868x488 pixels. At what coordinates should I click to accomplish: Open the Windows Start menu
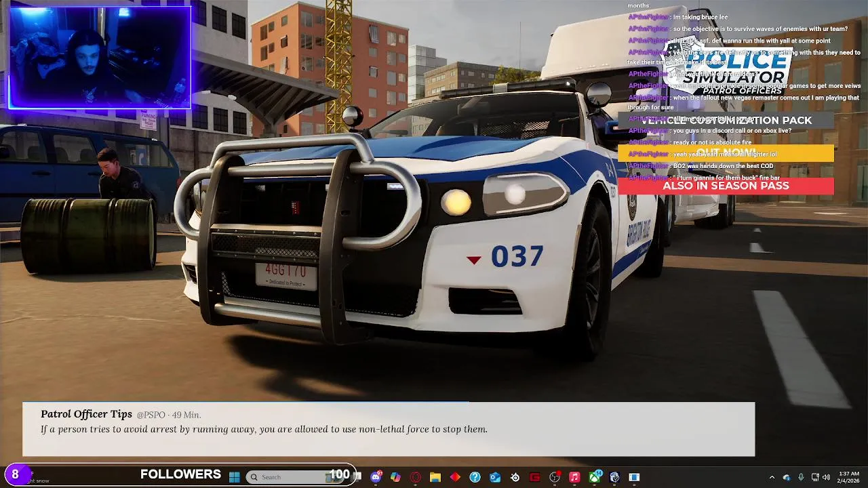[x=234, y=477]
